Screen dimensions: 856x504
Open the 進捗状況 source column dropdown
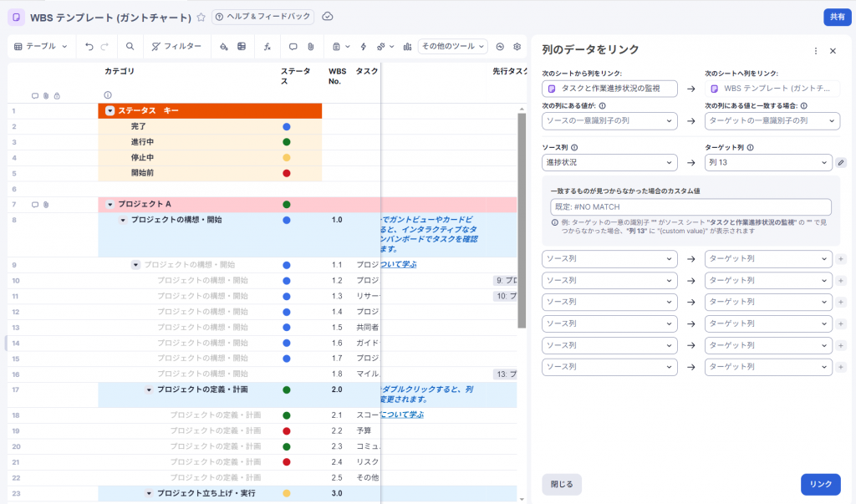[609, 162]
